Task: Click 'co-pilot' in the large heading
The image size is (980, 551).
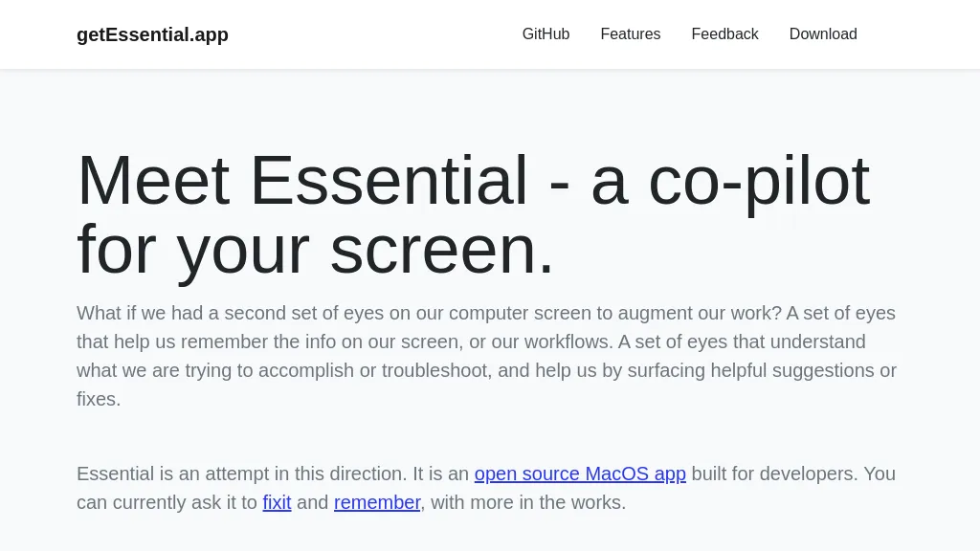Action: (758, 181)
